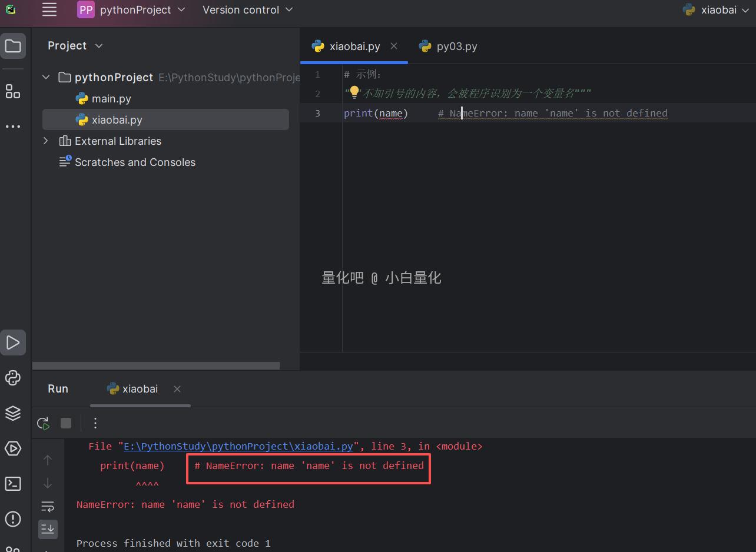The width and height of the screenshot is (756, 552).
Task: Open the main hamburger menu
Action: [x=49, y=9]
